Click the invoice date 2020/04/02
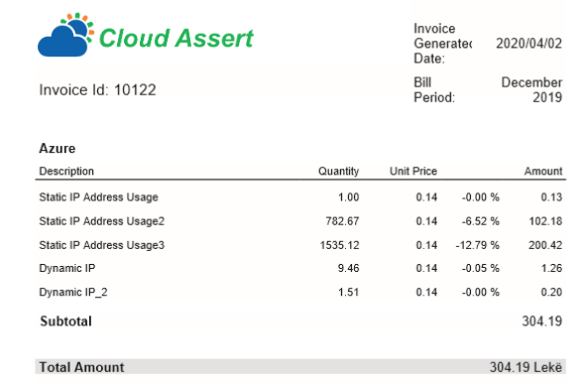Image resolution: width=588 pixels, height=382 pixels. click(x=529, y=44)
